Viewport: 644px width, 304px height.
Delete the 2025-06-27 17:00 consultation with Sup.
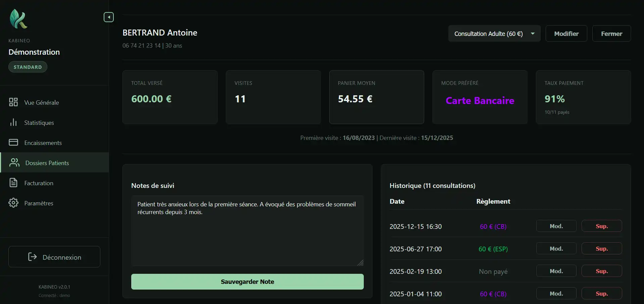(601, 249)
